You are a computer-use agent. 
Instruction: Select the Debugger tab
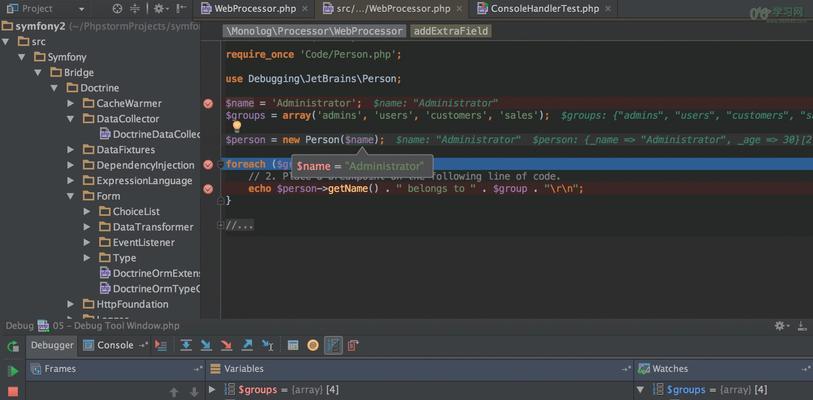pos(52,346)
